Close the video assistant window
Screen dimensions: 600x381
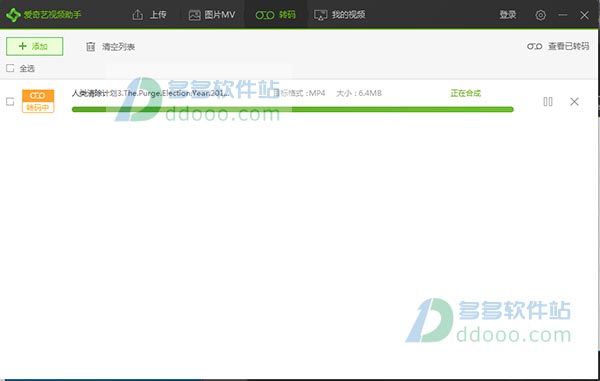[x=584, y=15]
